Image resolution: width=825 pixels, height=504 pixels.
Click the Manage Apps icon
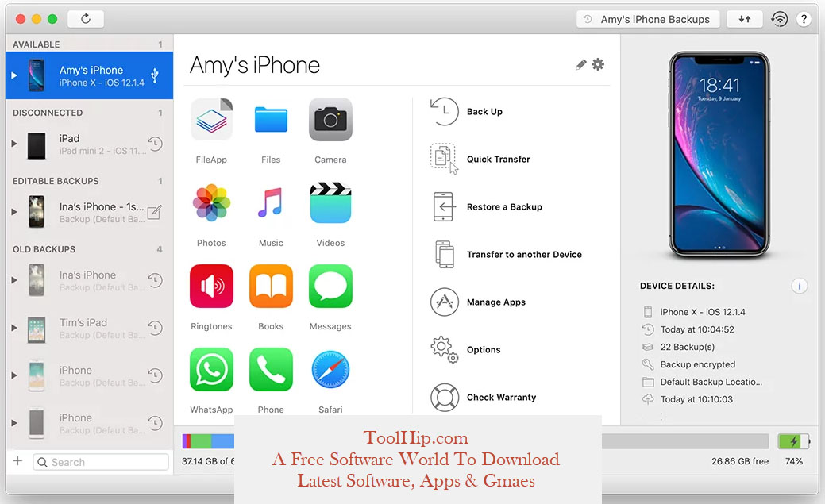(x=445, y=302)
